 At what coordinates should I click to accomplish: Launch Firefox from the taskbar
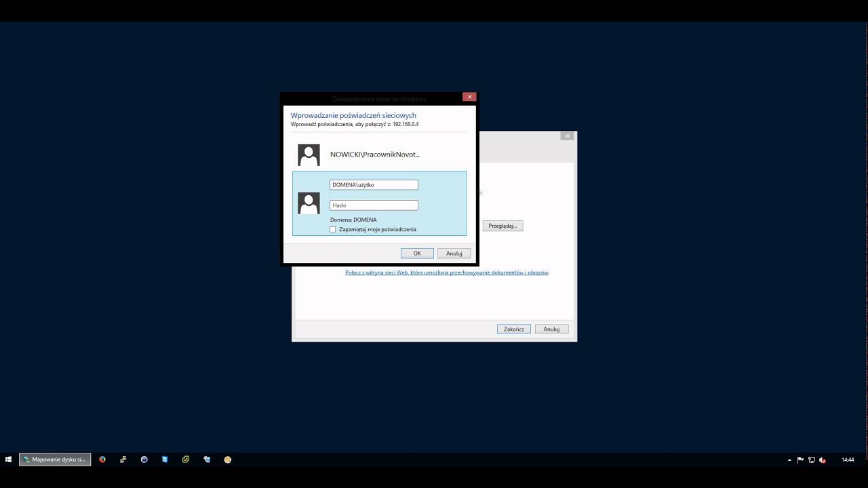(x=102, y=460)
